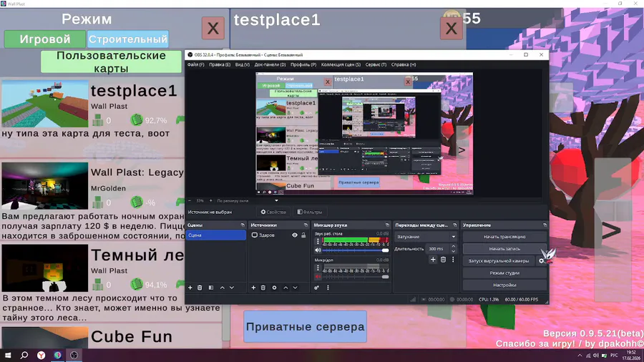The height and width of the screenshot is (362, 644).
Task: Open transition three-dots properties menu
Action: 453,260
